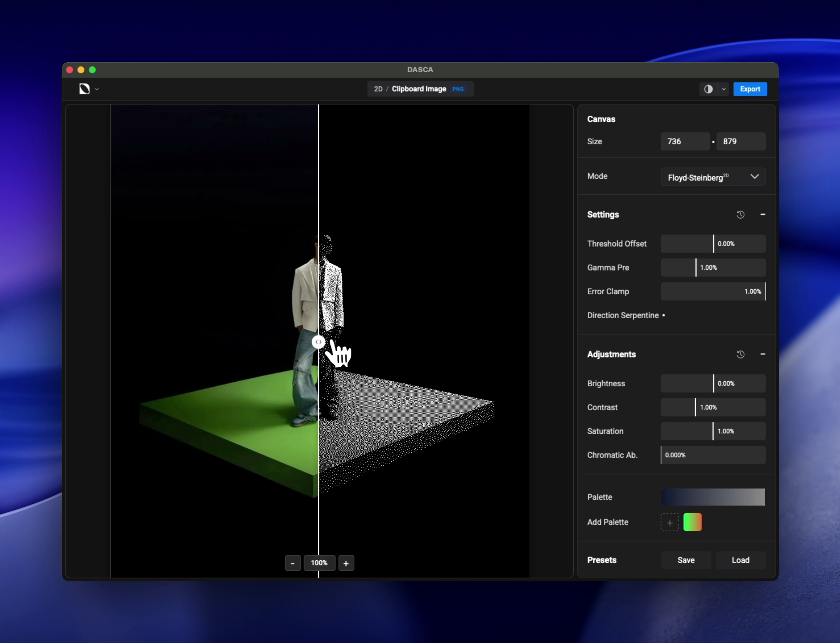Select the green-to-red palette swatch
This screenshot has height=643, width=840.
[x=692, y=522]
